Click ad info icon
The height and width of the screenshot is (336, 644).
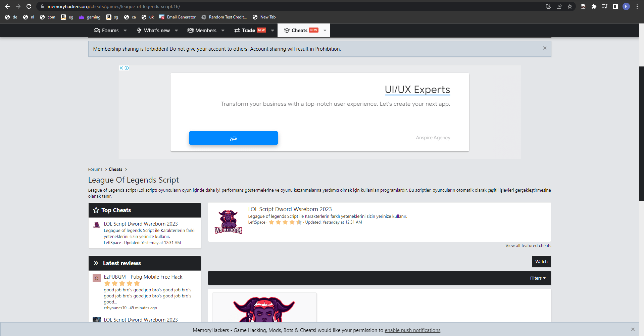click(127, 68)
